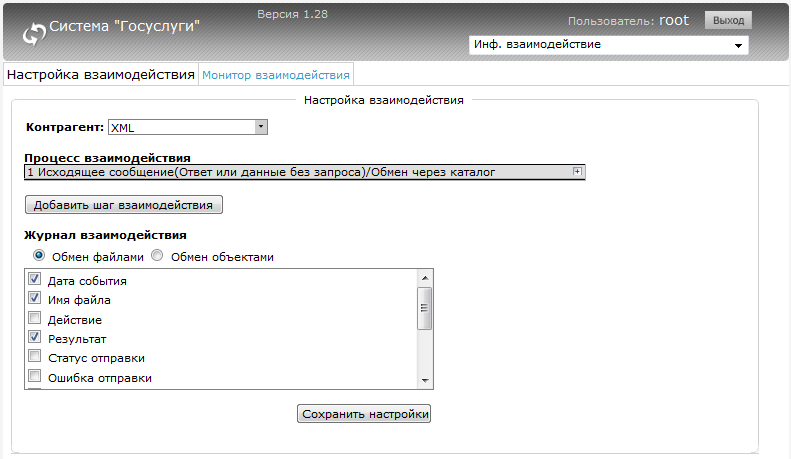The height and width of the screenshot is (459, 791).
Task: Select the "Обмен файлами" radio button
Action: (38, 255)
